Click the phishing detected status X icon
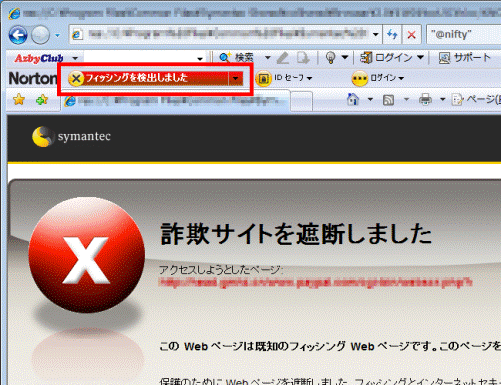Image resolution: width=501 pixels, height=385 pixels. pos(76,79)
